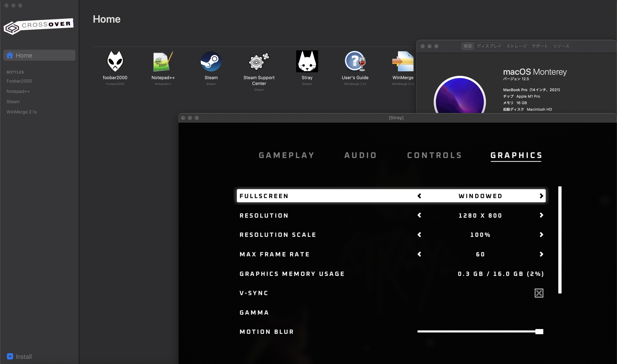Image resolution: width=617 pixels, height=364 pixels.
Task: Launch the Stray game icon
Action: click(x=307, y=61)
